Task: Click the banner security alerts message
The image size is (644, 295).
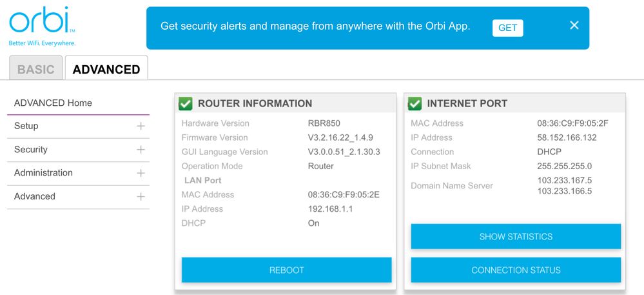Action: click(x=315, y=26)
